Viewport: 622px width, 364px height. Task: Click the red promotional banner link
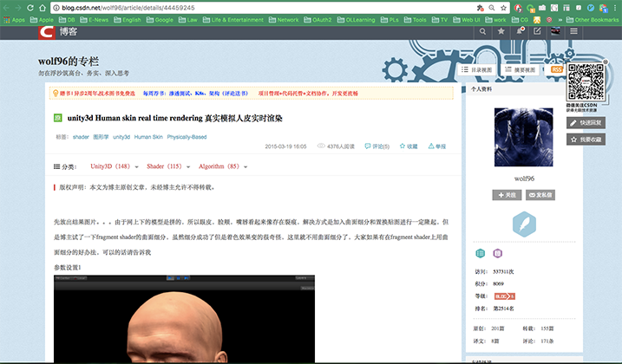pos(97,94)
